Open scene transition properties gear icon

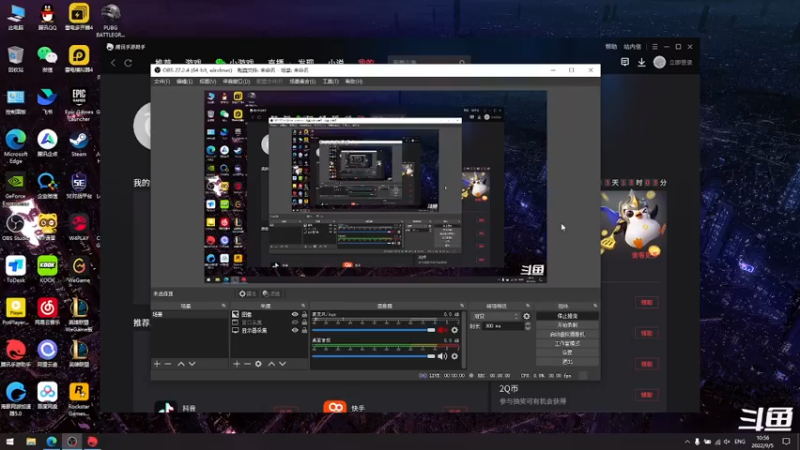(527, 316)
